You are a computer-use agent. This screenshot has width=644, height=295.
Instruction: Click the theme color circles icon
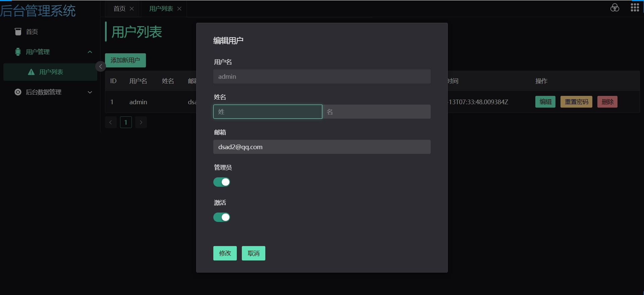(614, 8)
